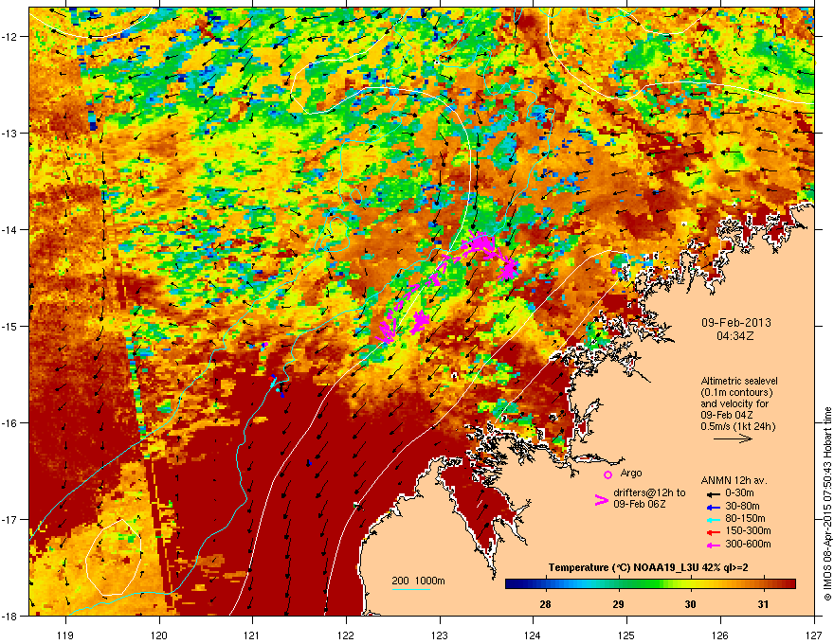The height and width of the screenshot is (644, 834).
Task: Click the vertical IMOS Hobart time stamp
Action: 827,504
